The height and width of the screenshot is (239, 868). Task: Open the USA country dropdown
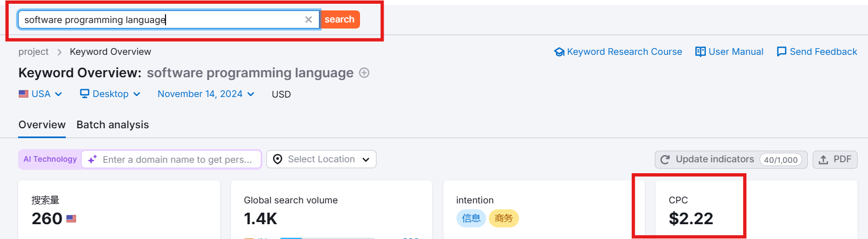click(41, 94)
